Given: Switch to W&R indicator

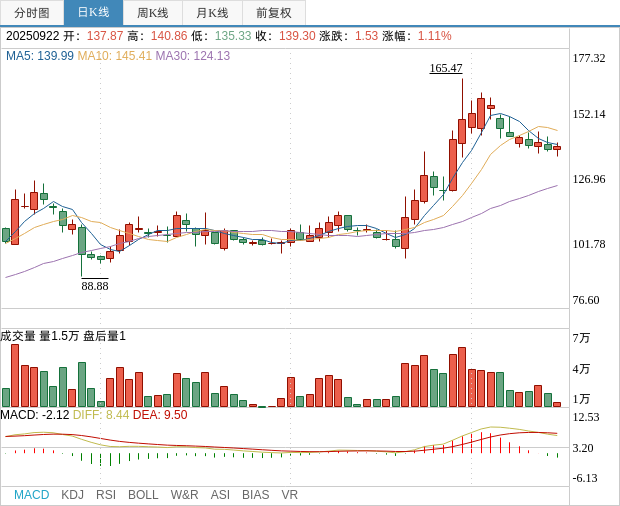Looking at the screenshot, I should [184, 495].
